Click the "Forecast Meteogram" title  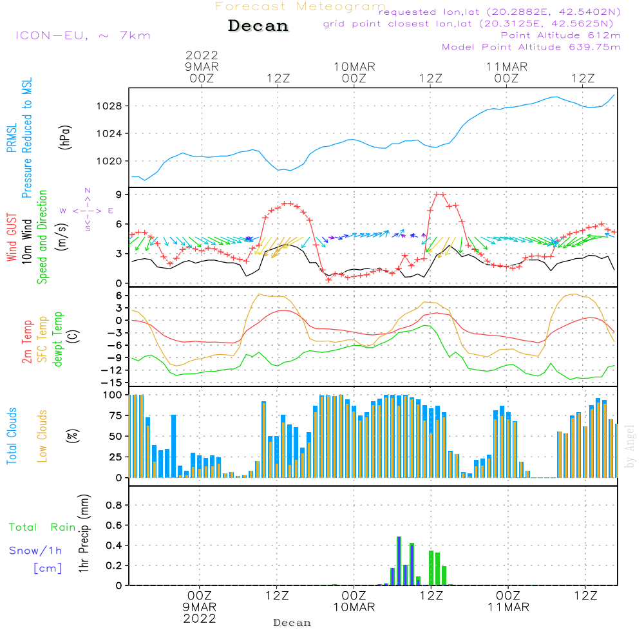[x=300, y=6]
